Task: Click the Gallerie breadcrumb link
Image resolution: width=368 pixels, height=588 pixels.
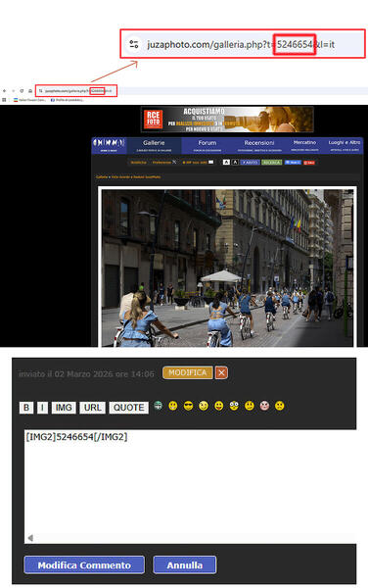Action: click(x=102, y=176)
